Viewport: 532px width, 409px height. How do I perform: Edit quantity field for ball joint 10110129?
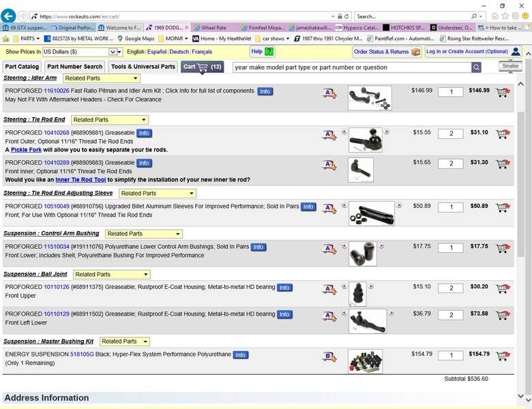click(451, 315)
